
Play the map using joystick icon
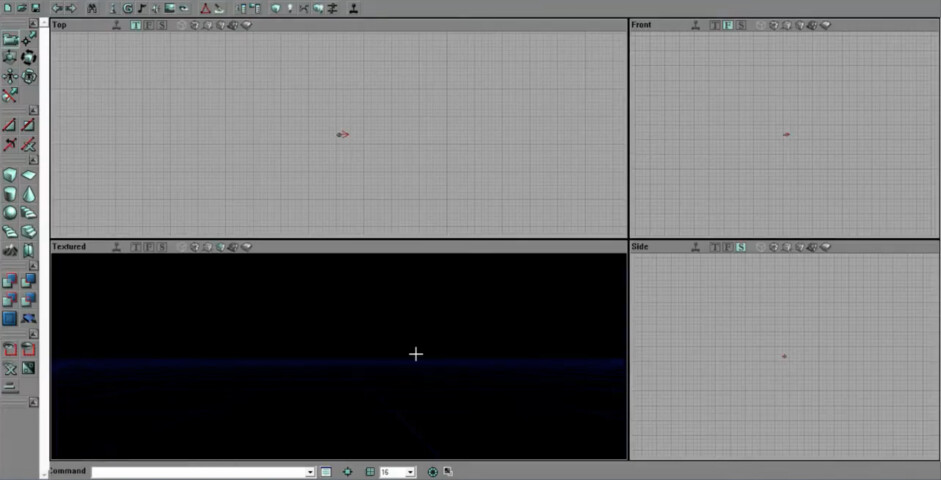[x=354, y=8]
